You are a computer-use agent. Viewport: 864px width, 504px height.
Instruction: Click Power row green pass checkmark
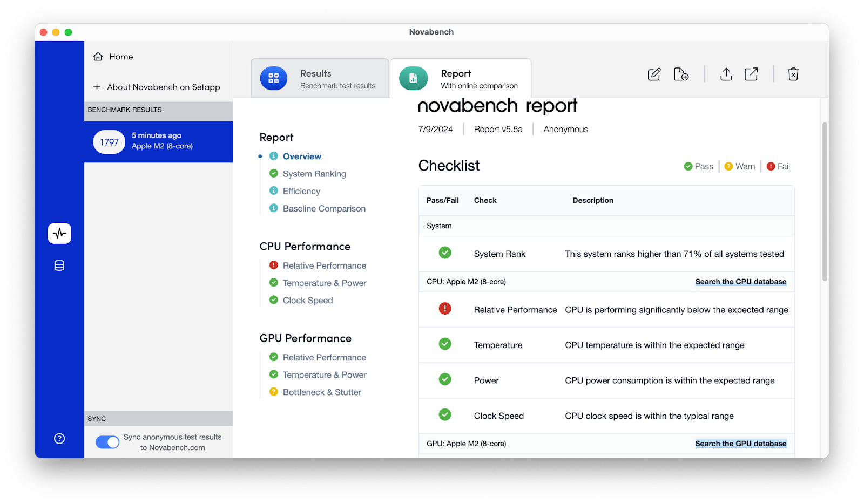445,379
